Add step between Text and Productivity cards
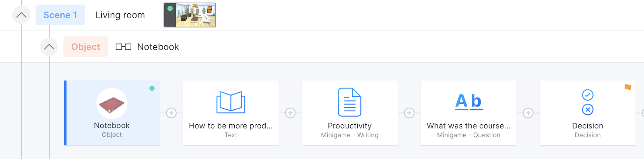644x159 pixels. [x=290, y=113]
